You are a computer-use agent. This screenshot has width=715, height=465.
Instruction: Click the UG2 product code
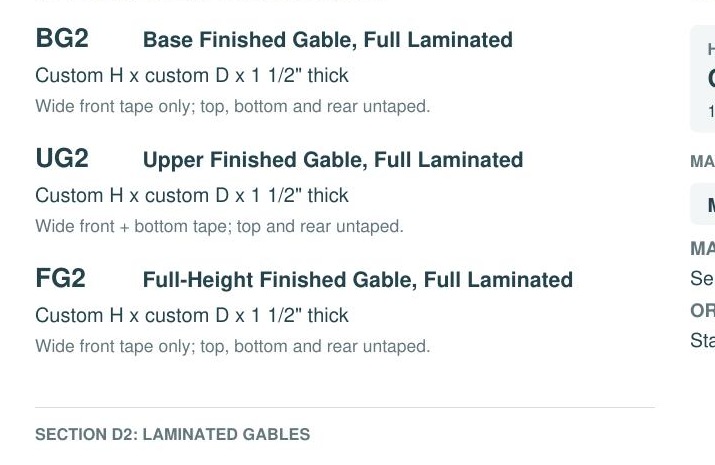[62, 158]
